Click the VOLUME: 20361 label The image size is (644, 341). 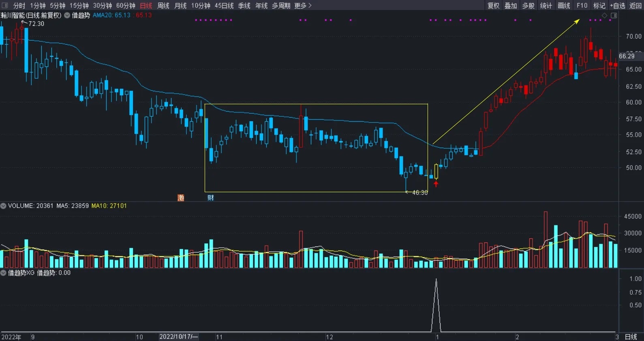click(x=31, y=206)
